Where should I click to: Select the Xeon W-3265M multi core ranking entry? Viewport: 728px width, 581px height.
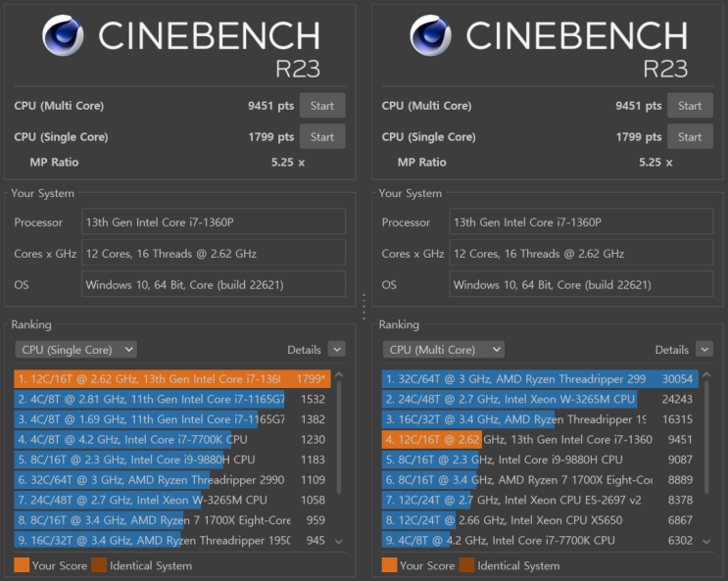(540, 399)
